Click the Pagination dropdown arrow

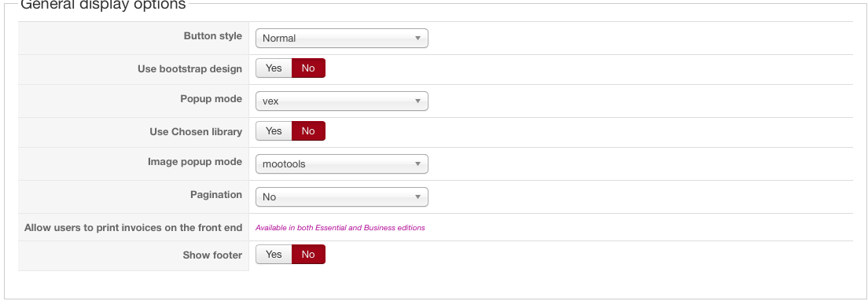coord(418,197)
